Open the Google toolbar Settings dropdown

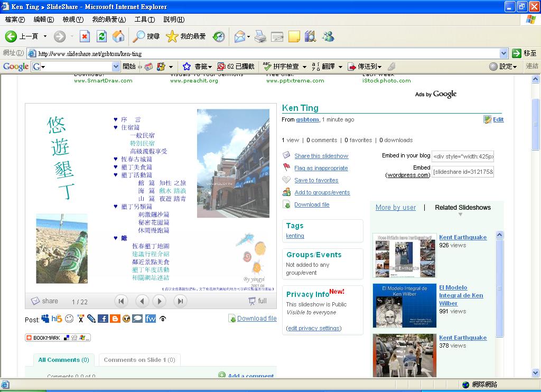(x=515, y=67)
